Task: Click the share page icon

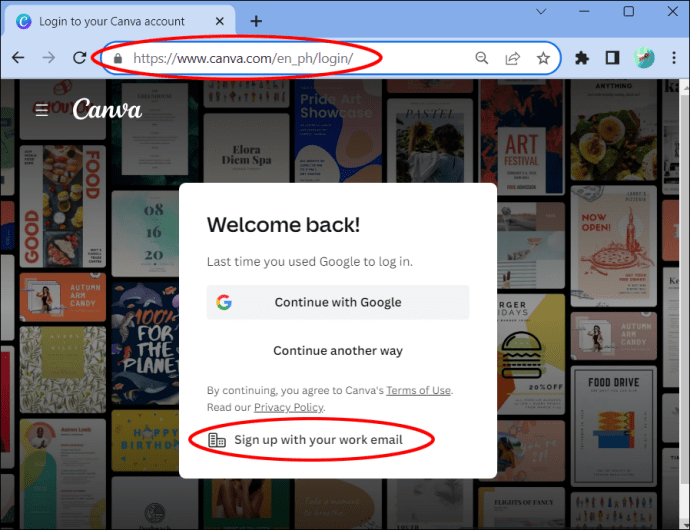Action: pos(513,58)
